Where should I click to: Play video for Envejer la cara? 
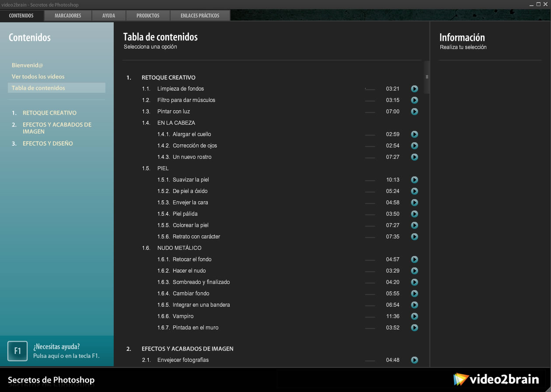(x=415, y=203)
